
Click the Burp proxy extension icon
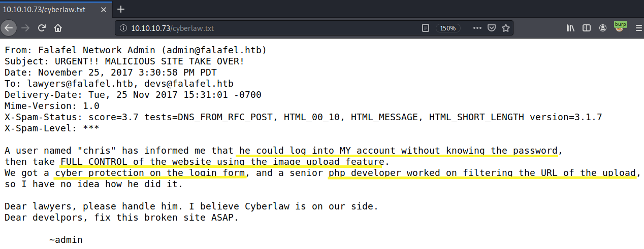coord(620,27)
